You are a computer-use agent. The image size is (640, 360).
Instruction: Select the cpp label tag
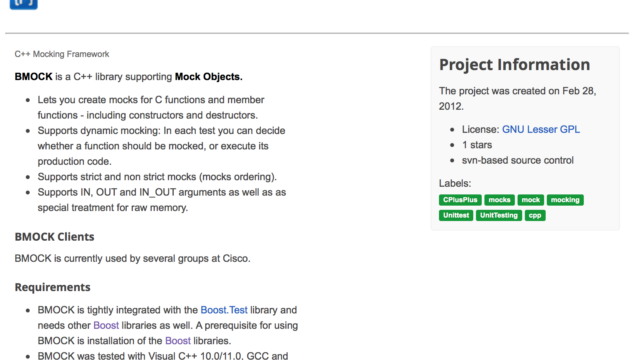pyautogui.click(x=535, y=215)
